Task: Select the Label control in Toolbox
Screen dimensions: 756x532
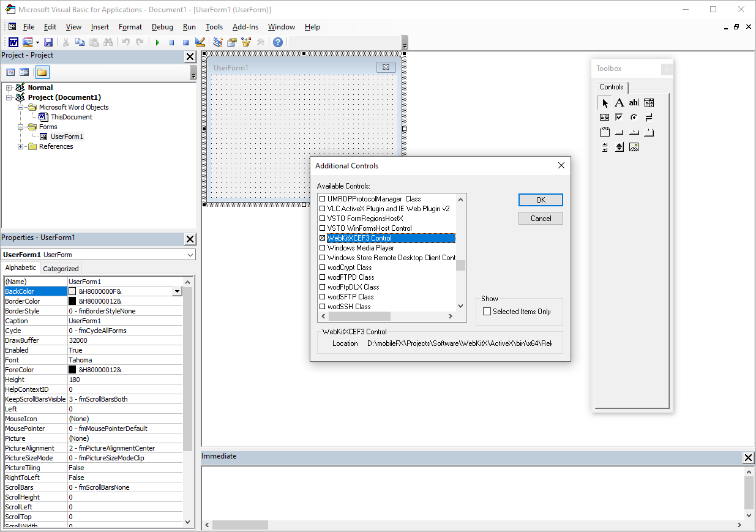Action: point(619,102)
